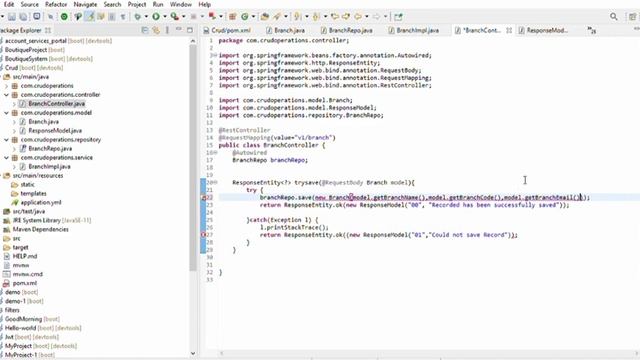
Task: Open the Back navigation history dropdown
Action: click(x=367, y=17)
